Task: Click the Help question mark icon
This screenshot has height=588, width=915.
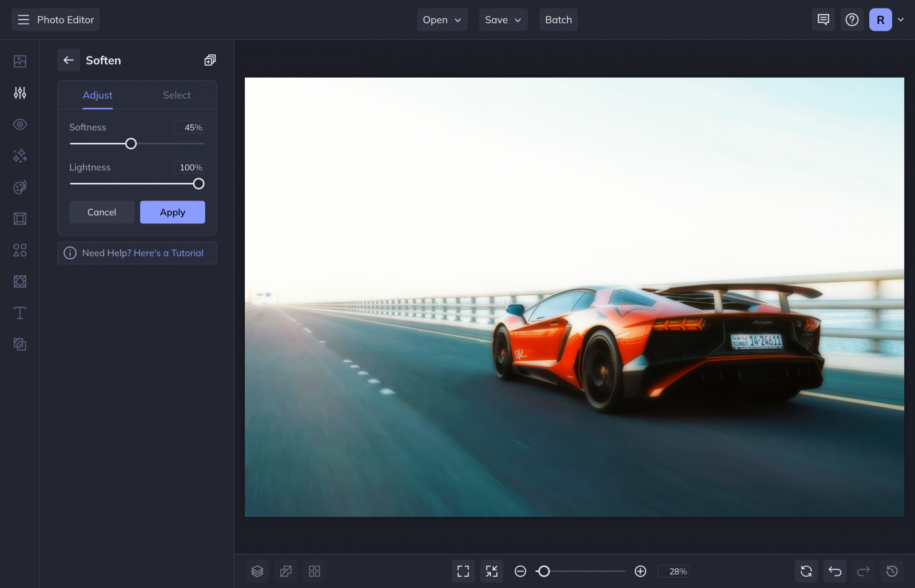Action: (852, 19)
